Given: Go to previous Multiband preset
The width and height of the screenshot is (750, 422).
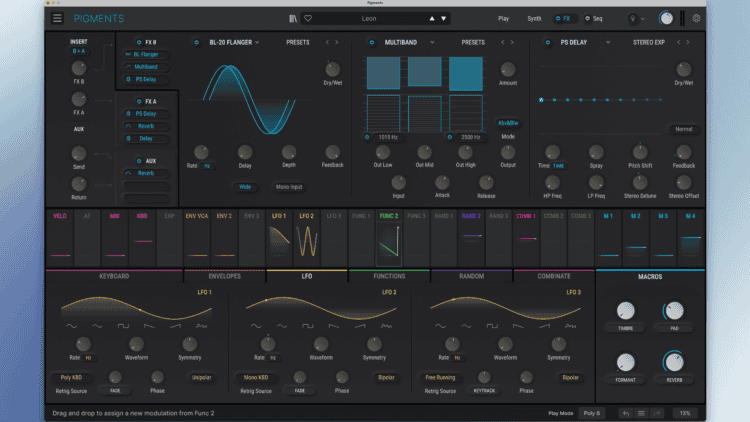Looking at the screenshot, I should [x=503, y=43].
